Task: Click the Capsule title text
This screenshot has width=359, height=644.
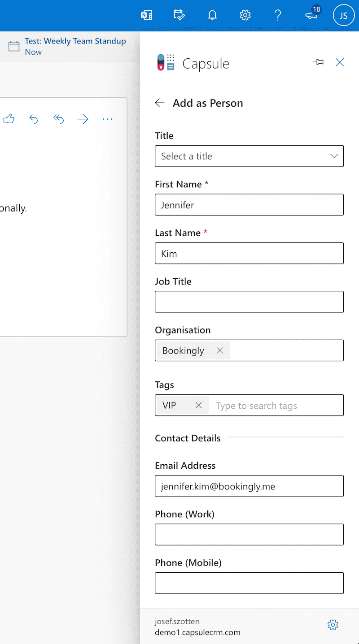Action: 206,64
